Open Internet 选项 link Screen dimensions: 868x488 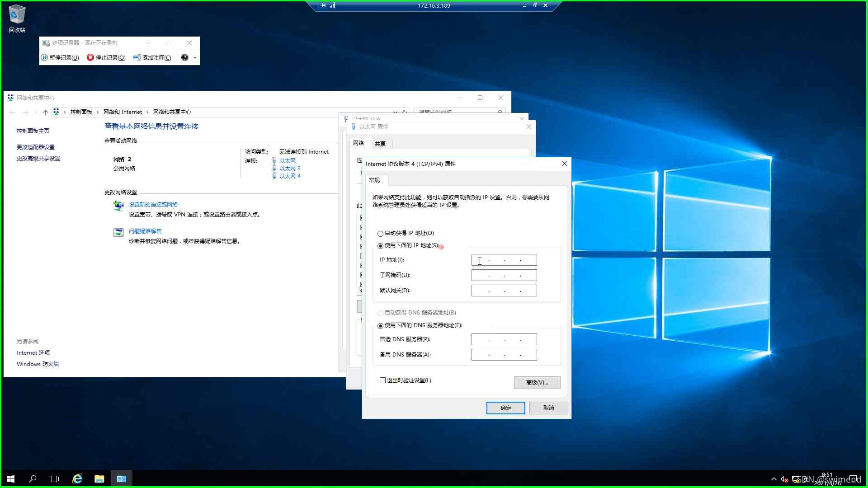33,352
